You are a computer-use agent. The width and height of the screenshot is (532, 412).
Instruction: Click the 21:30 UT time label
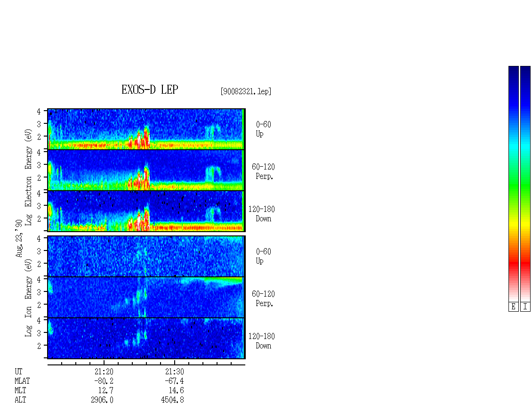point(174,372)
